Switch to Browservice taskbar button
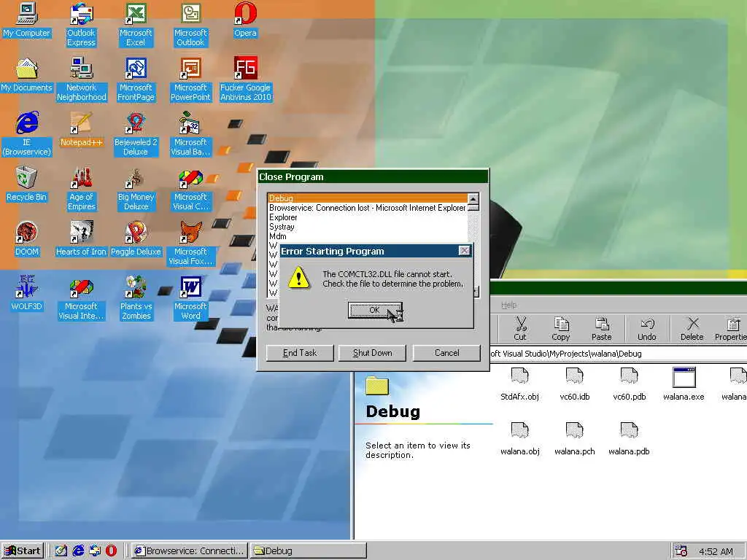 click(x=189, y=551)
